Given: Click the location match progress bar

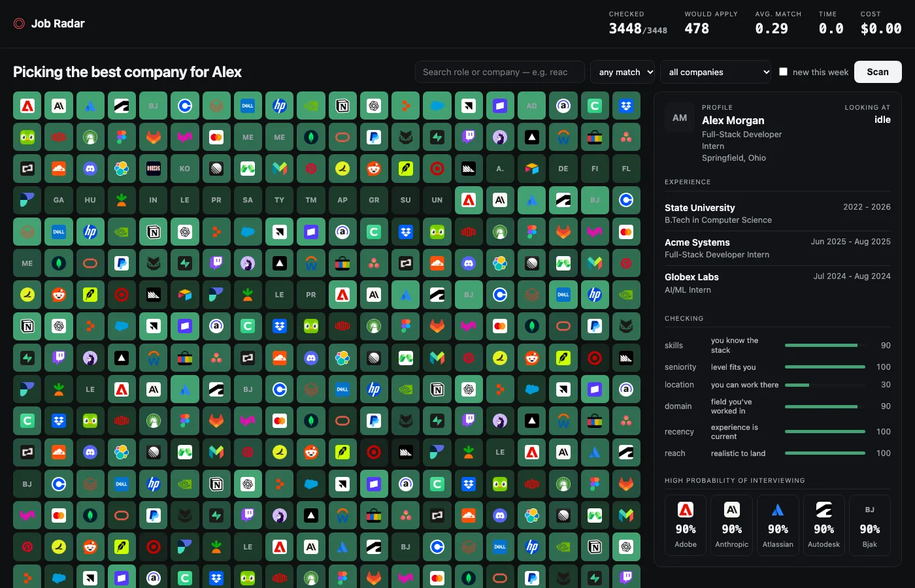Looking at the screenshot, I should coord(825,385).
